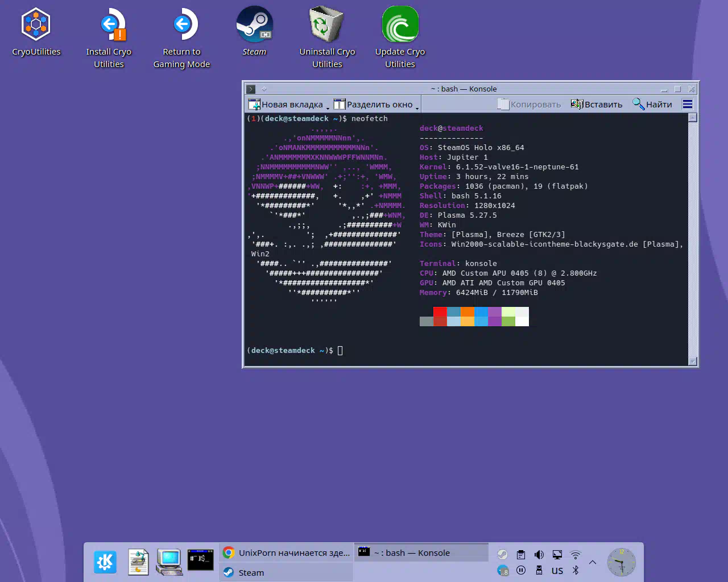The height and width of the screenshot is (582, 728).
Task: Select the Update Cryo Utilities icon
Action: [400, 26]
